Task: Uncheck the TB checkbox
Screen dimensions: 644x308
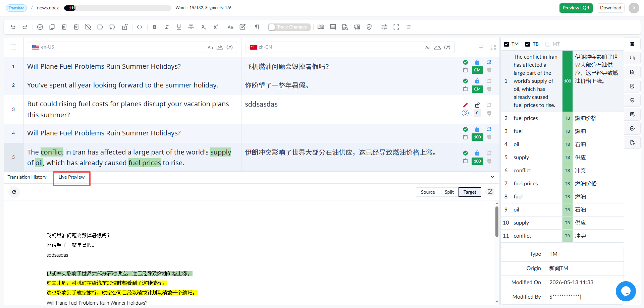Action: click(528, 44)
